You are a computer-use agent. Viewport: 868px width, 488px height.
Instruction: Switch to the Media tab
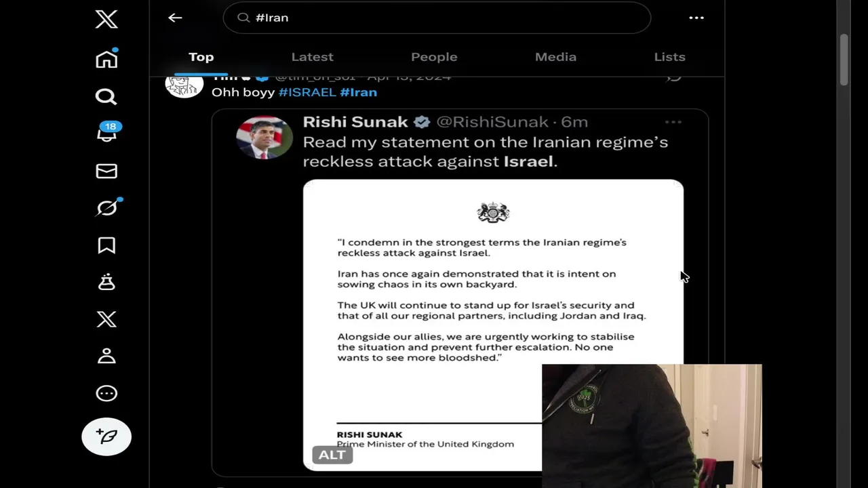tap(555, 57)
